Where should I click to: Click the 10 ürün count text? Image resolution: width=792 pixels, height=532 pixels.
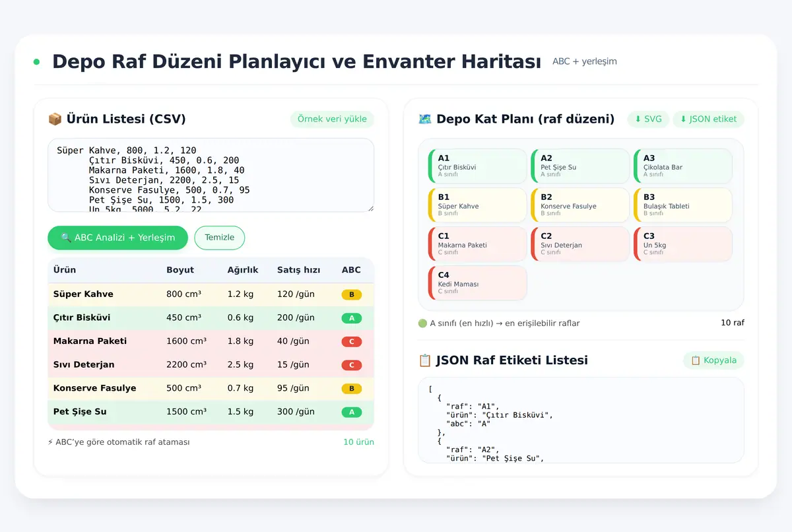[358, 442]
